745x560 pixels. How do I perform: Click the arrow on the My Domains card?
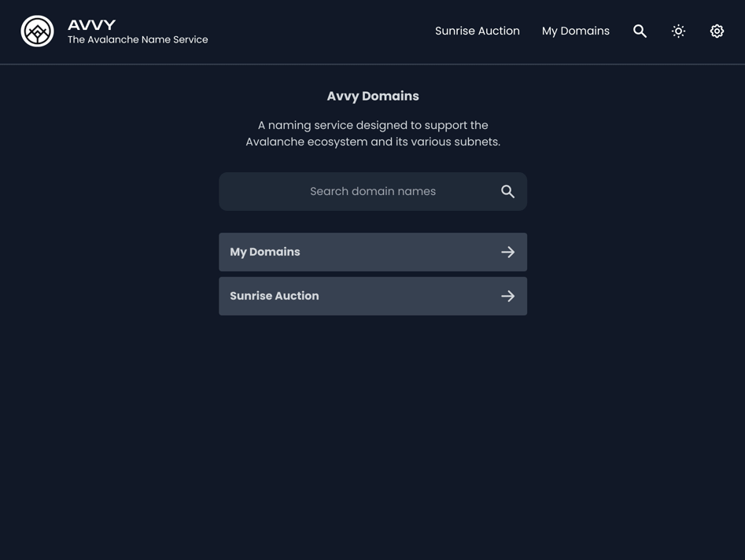507,252
